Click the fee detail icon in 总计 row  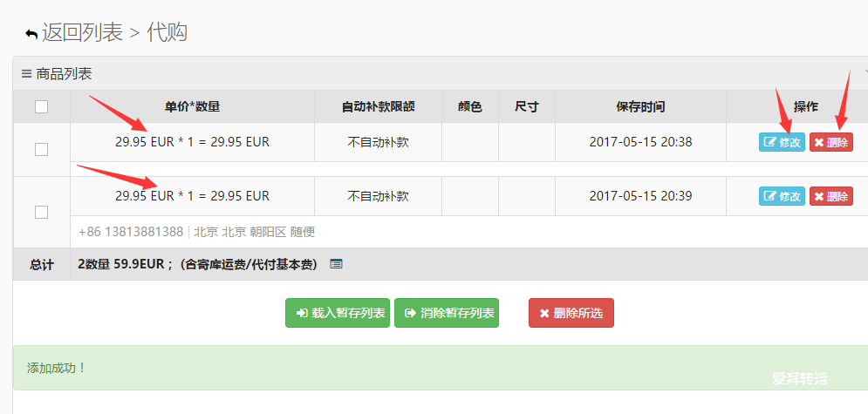pyautogui.click(x=336, y=264)
